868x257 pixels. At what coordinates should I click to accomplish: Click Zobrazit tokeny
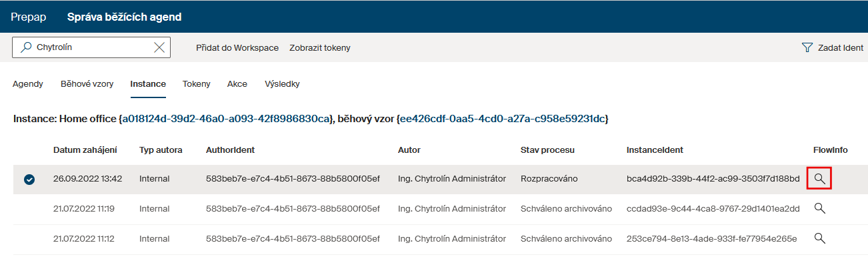[320, 48]
